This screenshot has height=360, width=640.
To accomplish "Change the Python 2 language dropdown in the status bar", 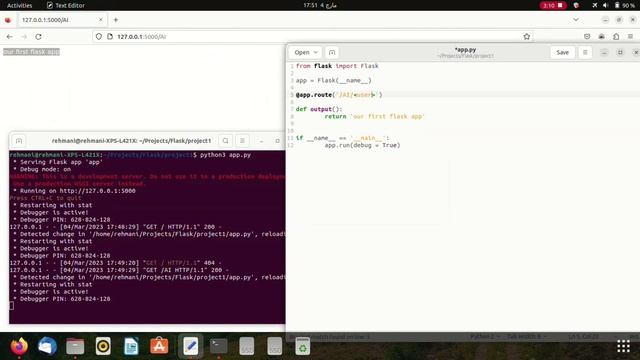I will point(484,336).
